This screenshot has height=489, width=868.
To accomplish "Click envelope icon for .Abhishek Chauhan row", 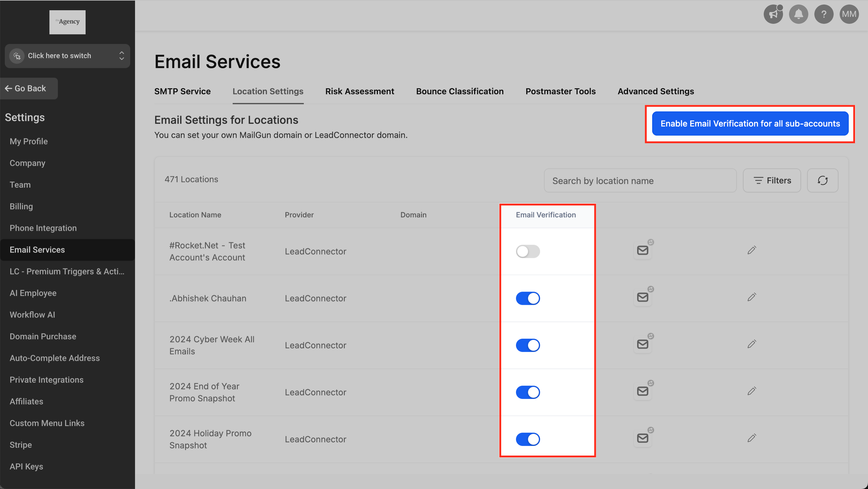I will pos(643,297).
